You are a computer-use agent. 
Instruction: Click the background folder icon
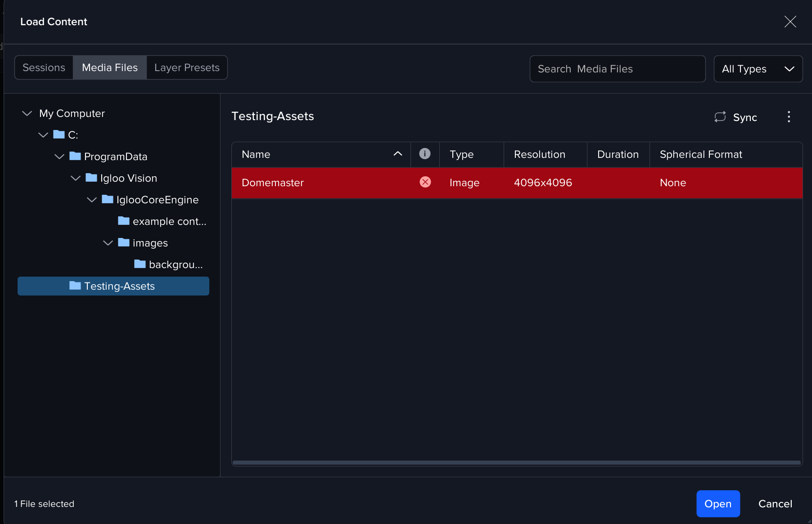click(x=140, y=264)
